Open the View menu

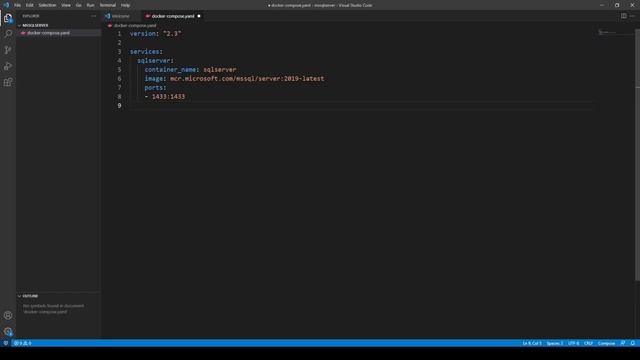[66, 5]
